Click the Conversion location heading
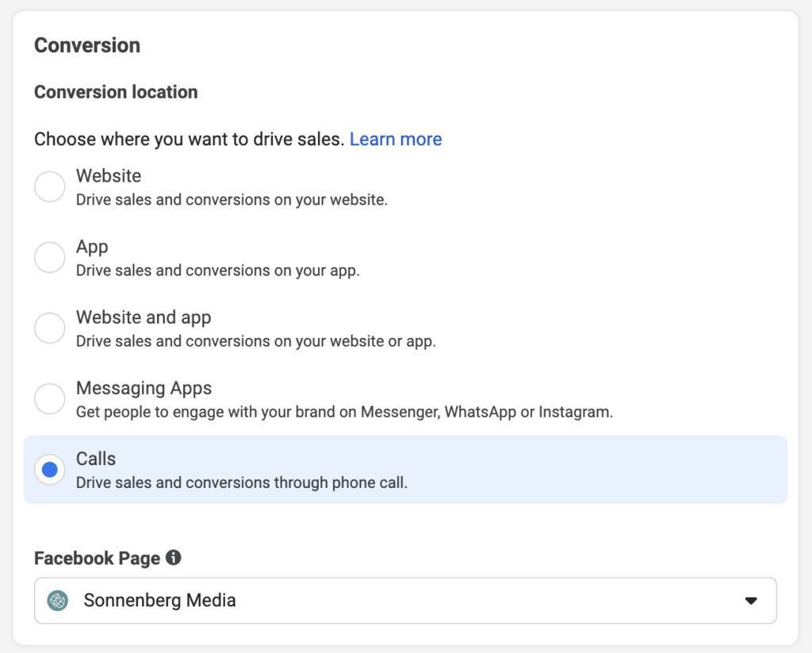This screenshot has width=812, height=653. click(116, 92)
